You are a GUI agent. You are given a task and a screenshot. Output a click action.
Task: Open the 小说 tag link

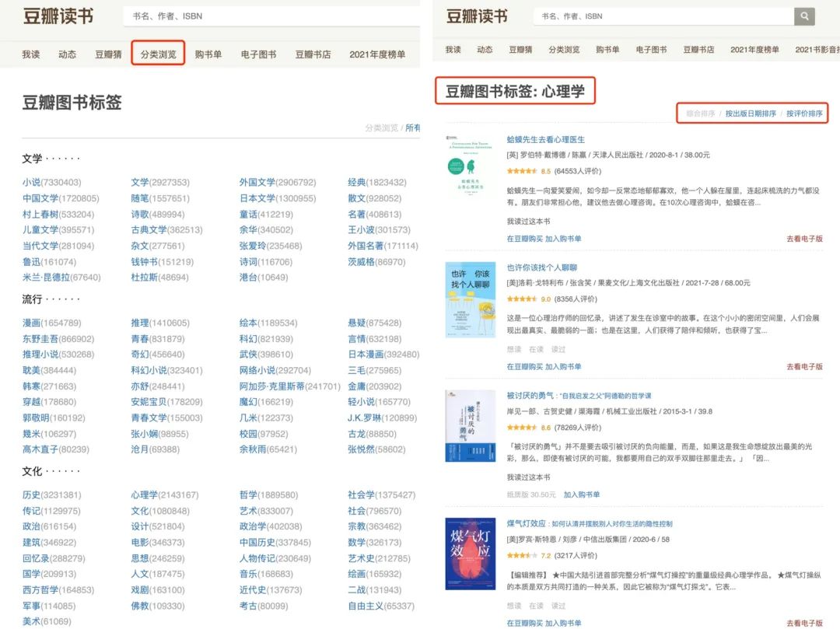[x=31, y=182]
